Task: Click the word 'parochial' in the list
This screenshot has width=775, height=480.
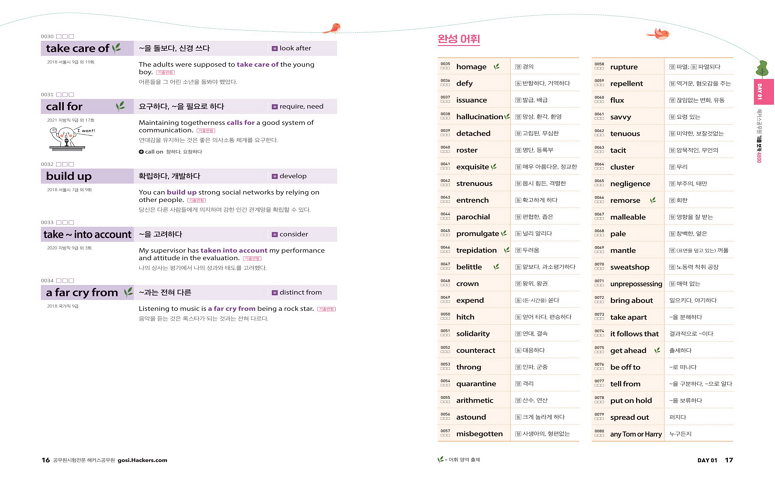Action: point(473,217)
